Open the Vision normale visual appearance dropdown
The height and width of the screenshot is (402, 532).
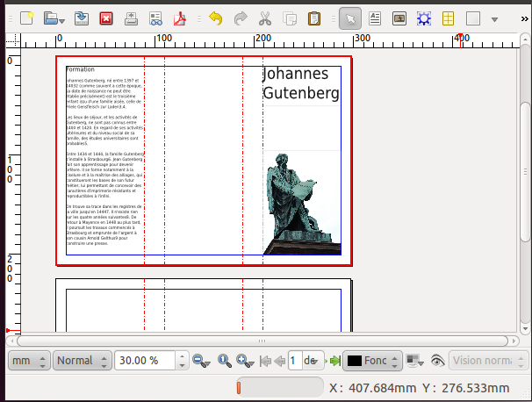(489, 360)
